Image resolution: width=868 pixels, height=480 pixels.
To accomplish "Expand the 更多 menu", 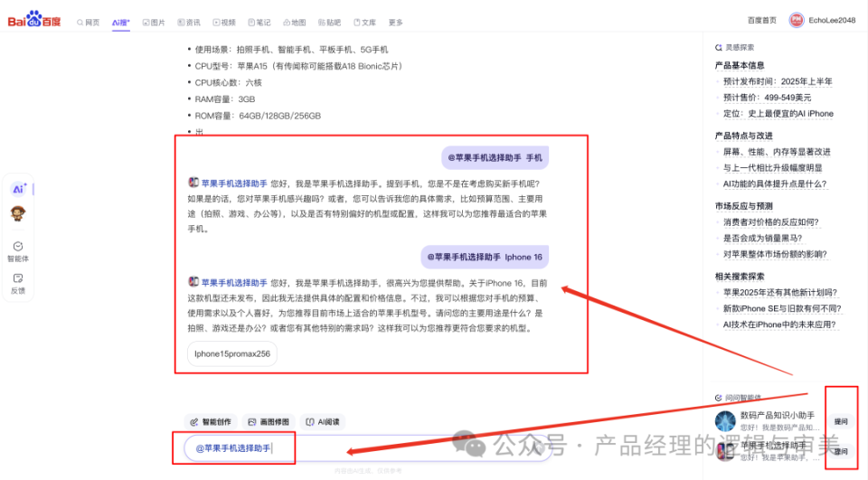I will [395, 23].
